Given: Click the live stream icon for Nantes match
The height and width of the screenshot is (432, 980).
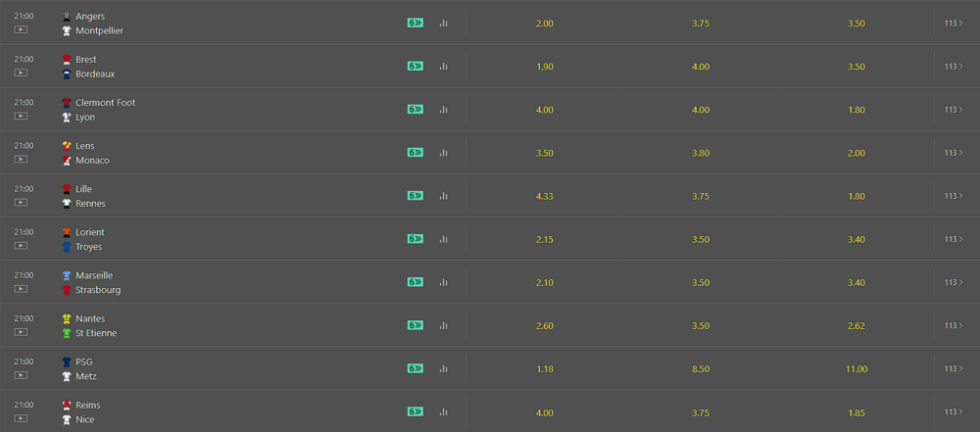Looking at the screenshot, I should pos(21,331).
